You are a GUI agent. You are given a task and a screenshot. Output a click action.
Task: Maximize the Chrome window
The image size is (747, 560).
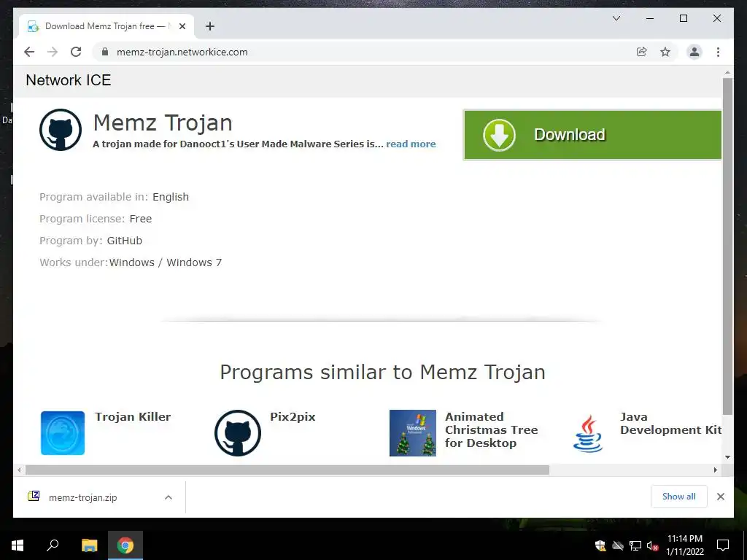(x=683, y=18)
